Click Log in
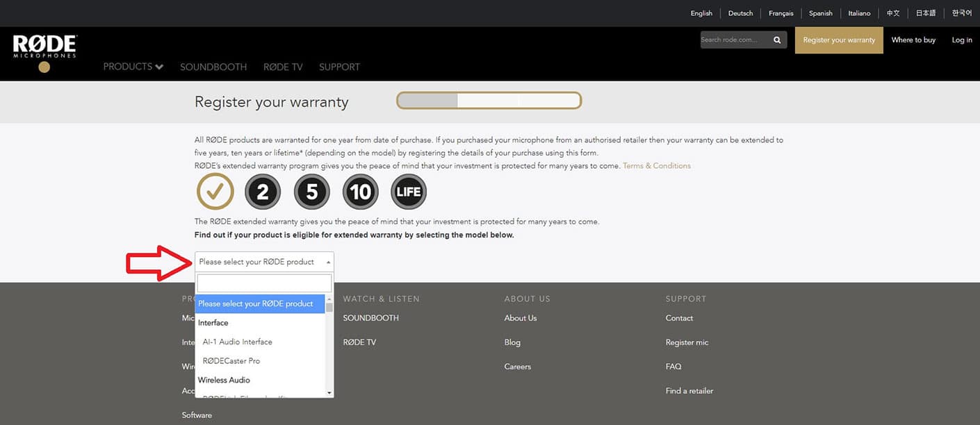Image resolution: width=980 pixels, height=425 pixels. pos(962,40)
